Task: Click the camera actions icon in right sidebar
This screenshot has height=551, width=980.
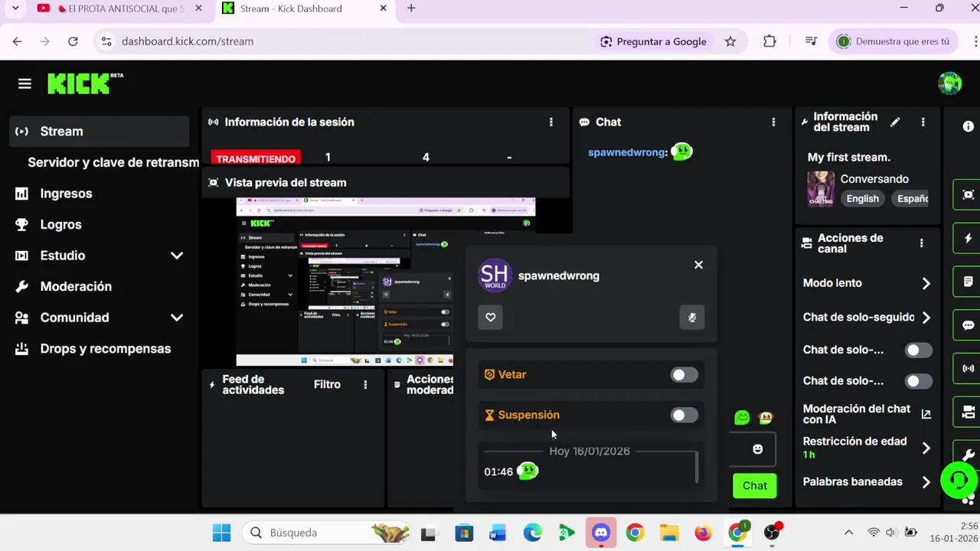Action: point(968,412)
